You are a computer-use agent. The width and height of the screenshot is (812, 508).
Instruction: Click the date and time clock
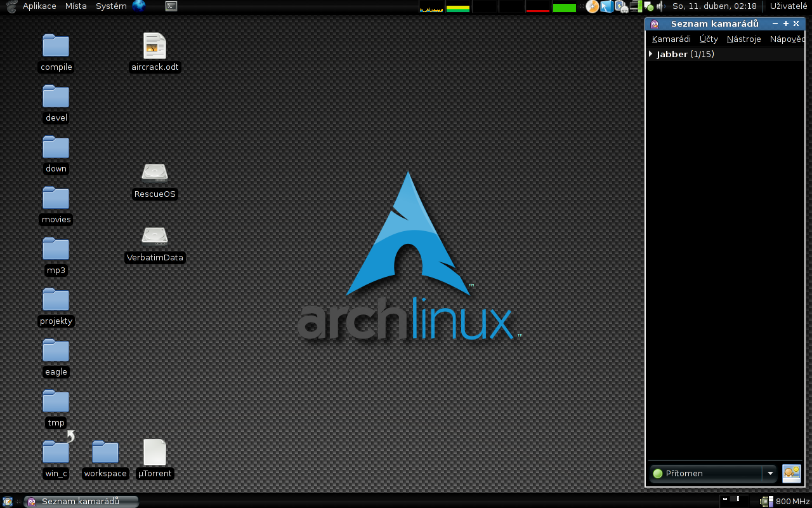pyautogui.click(x=714, y=6)
